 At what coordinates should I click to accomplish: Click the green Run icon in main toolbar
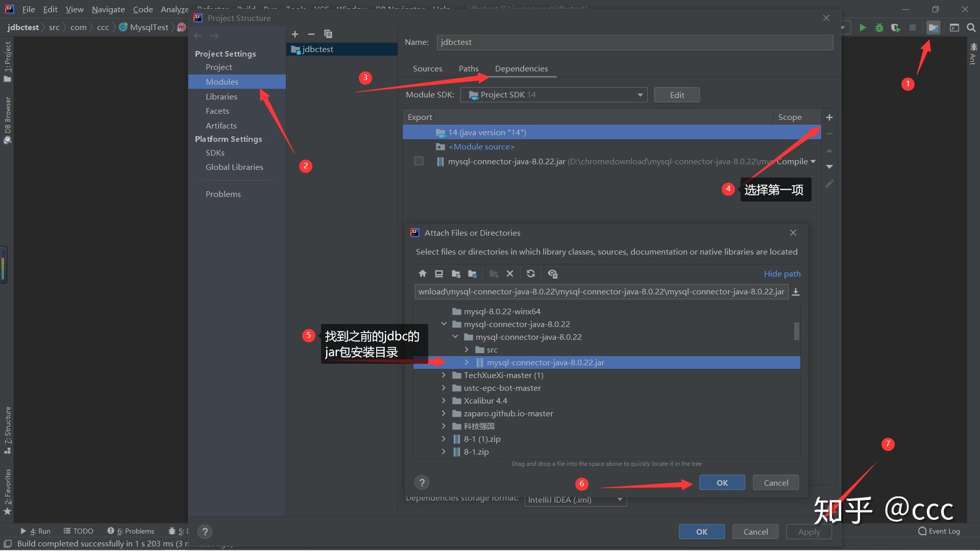click(863, 28)
